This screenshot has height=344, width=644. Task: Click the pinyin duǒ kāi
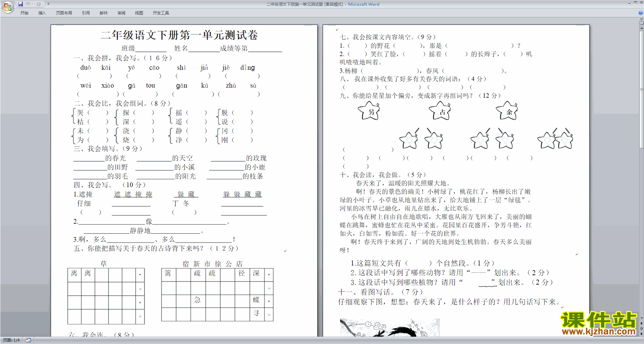coord(96,67)
